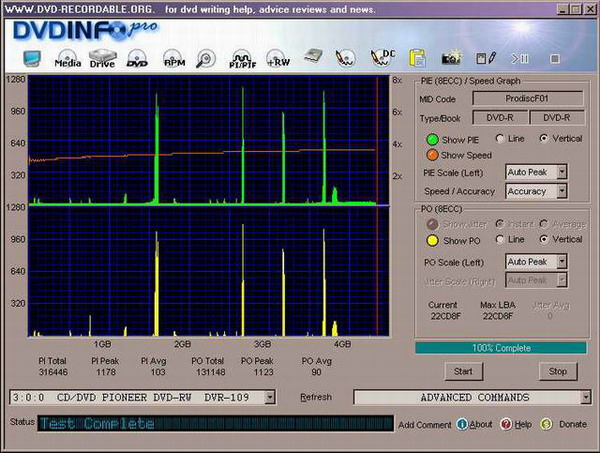
Task: Click the drive hardware icon in the toolbar
Action: (x=313, y=57)
